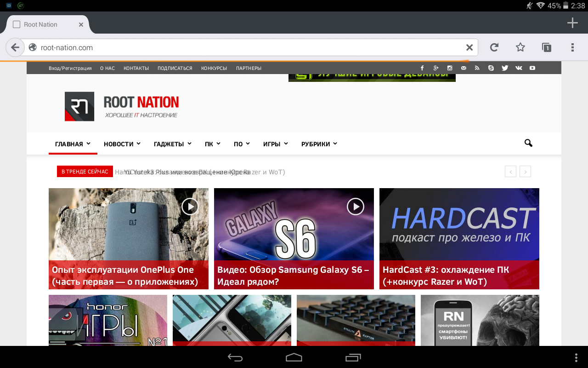
Task: Show the previous trending headline
Action: (x=510, y=172)
